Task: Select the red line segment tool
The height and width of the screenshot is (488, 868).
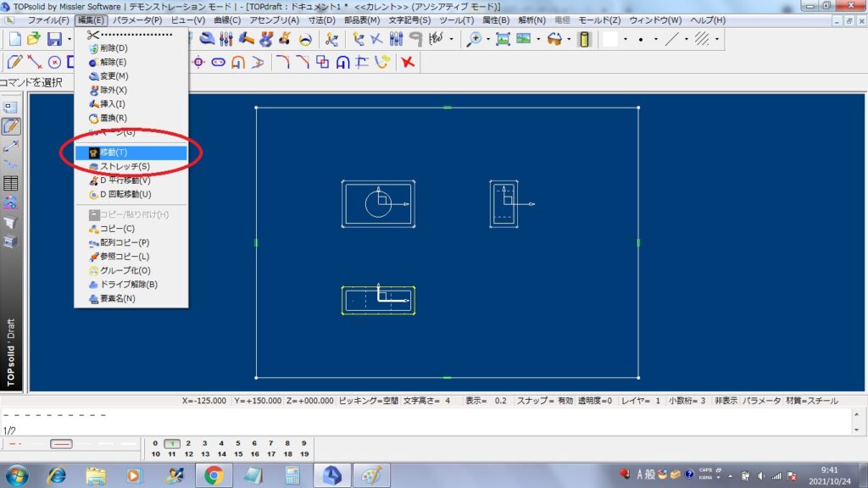Action: click(35, 62)
